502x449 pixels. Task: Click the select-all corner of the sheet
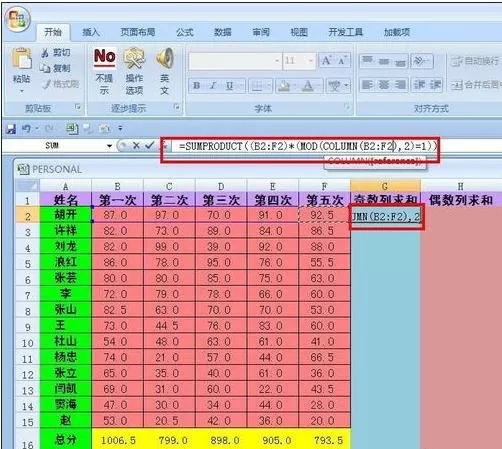[x=27, y=186]
